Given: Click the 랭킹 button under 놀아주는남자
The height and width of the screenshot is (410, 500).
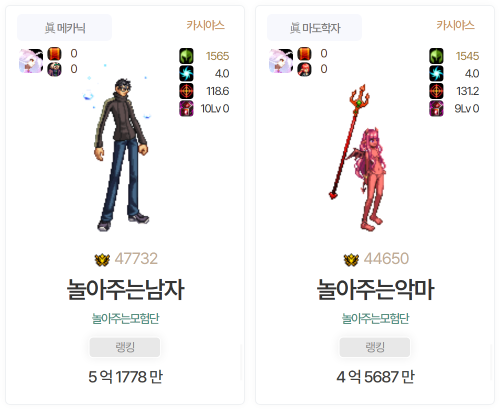Looking at the screenshot, I should point(125,347).
